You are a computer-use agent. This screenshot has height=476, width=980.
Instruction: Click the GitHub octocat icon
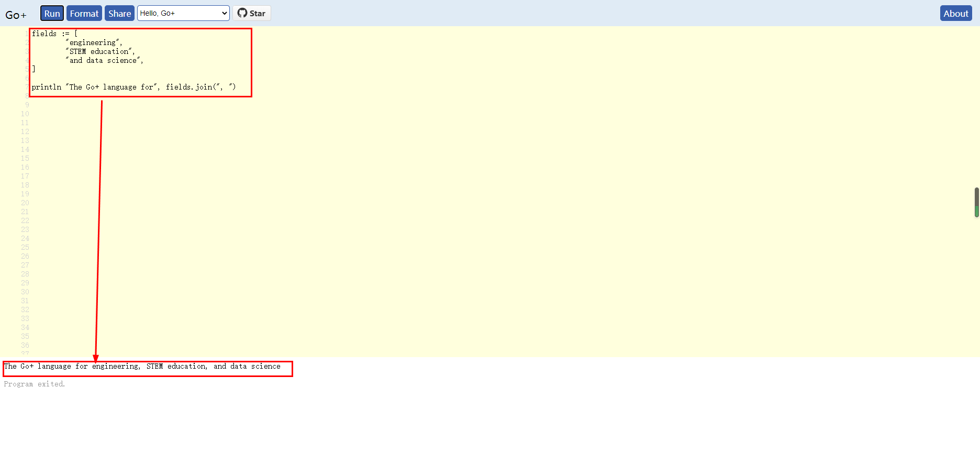click(x=242, y=13)
